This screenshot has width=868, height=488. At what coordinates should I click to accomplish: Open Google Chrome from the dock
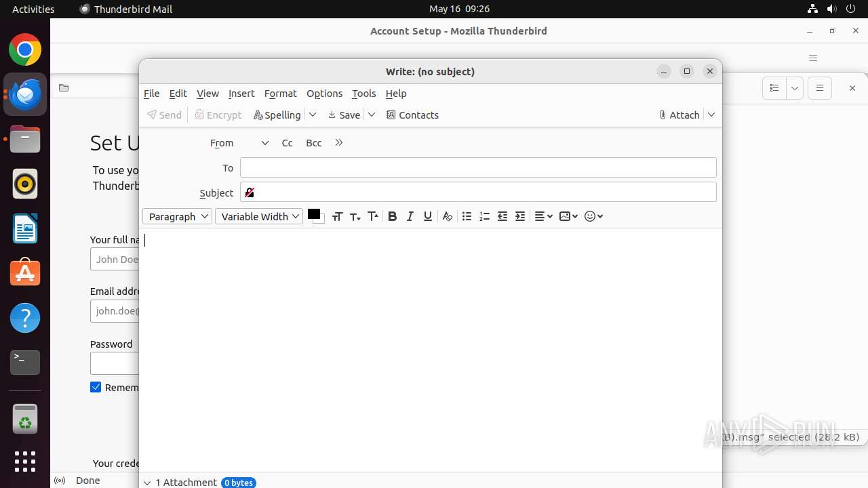(x=25, y=50)
